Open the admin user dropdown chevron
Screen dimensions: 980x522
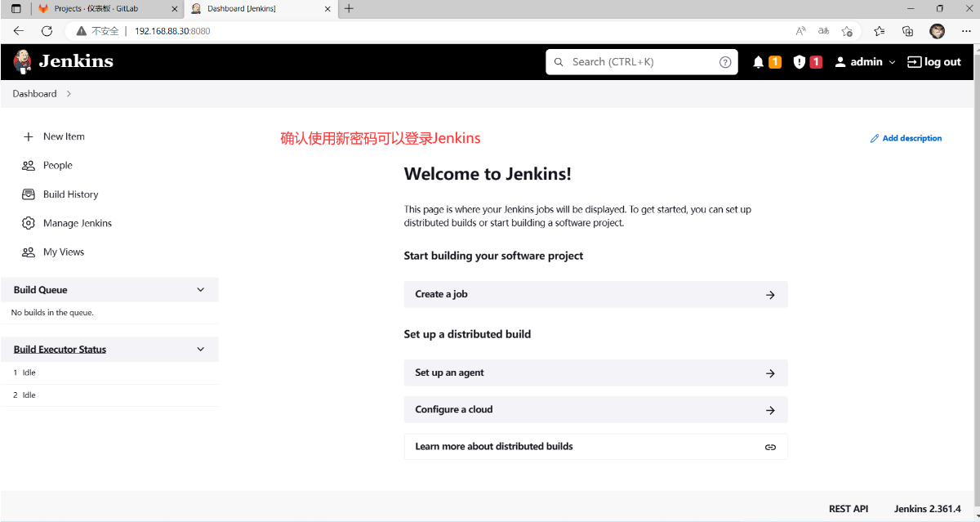click(892, 62)
